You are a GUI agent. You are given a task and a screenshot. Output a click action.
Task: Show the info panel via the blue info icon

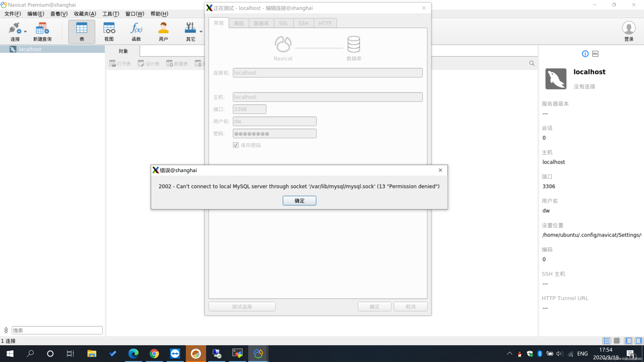585,54
